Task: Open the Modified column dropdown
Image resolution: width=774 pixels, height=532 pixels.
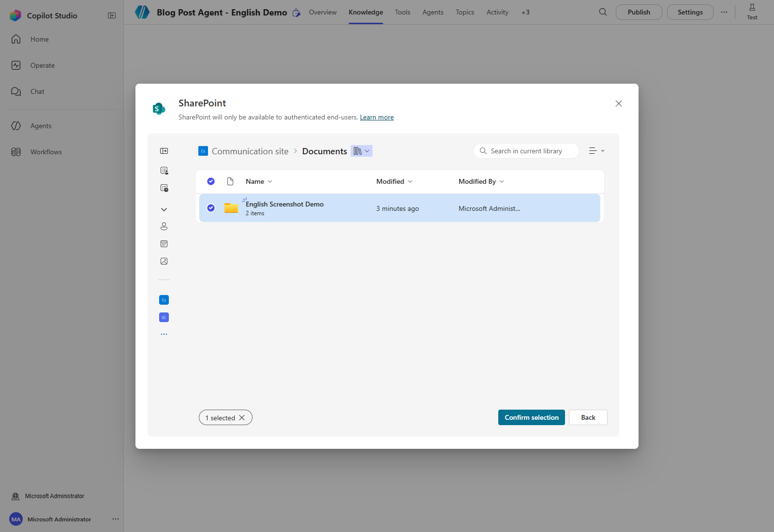Action: 395,181
